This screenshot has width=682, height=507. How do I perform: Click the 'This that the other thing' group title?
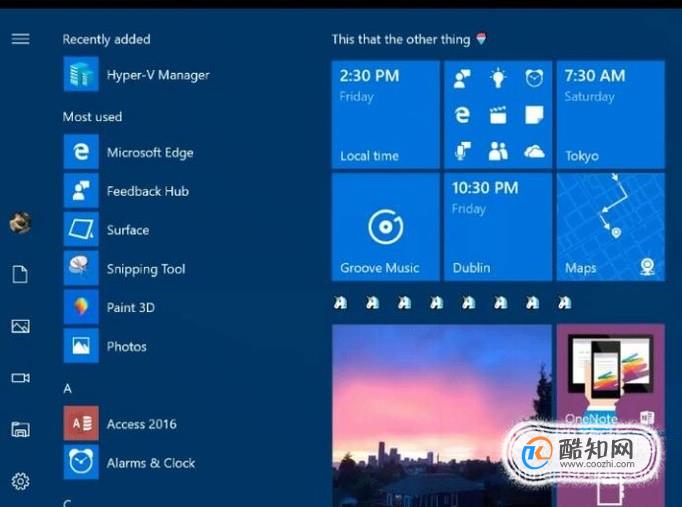point(401,40)
